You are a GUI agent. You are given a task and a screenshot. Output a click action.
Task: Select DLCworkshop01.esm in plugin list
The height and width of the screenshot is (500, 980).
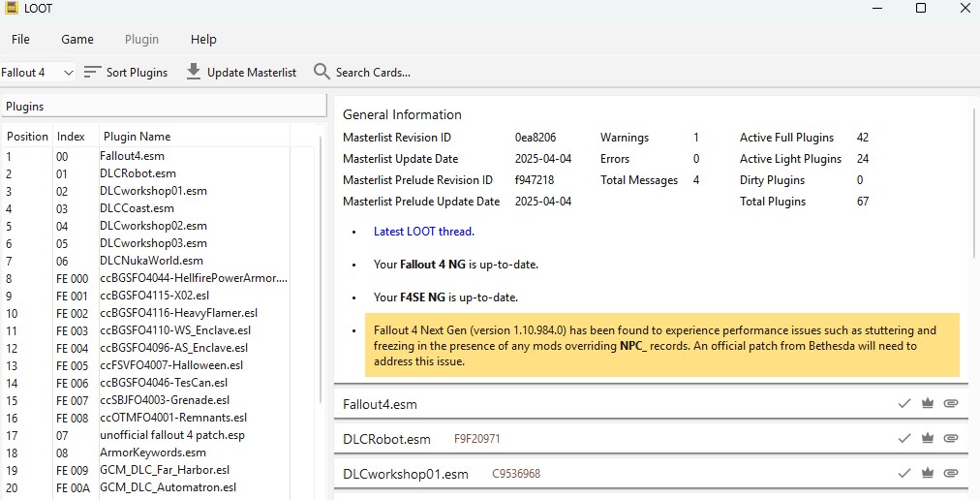(146, 191)
